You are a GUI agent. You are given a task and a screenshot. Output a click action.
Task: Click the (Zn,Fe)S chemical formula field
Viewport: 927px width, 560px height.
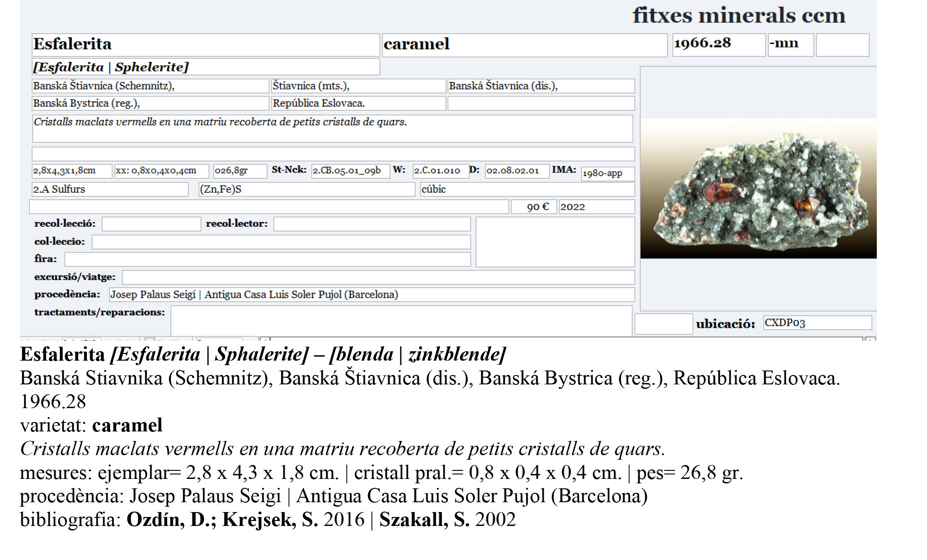307,189
